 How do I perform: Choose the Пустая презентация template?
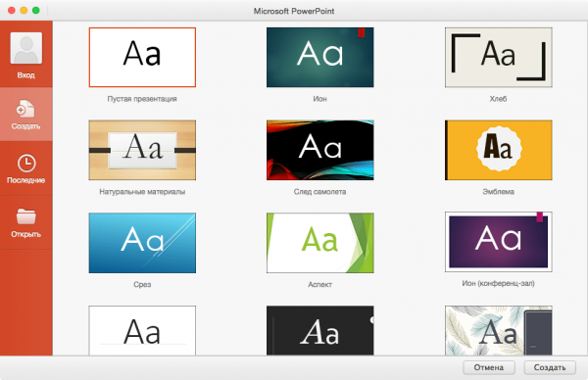point(142,57)
